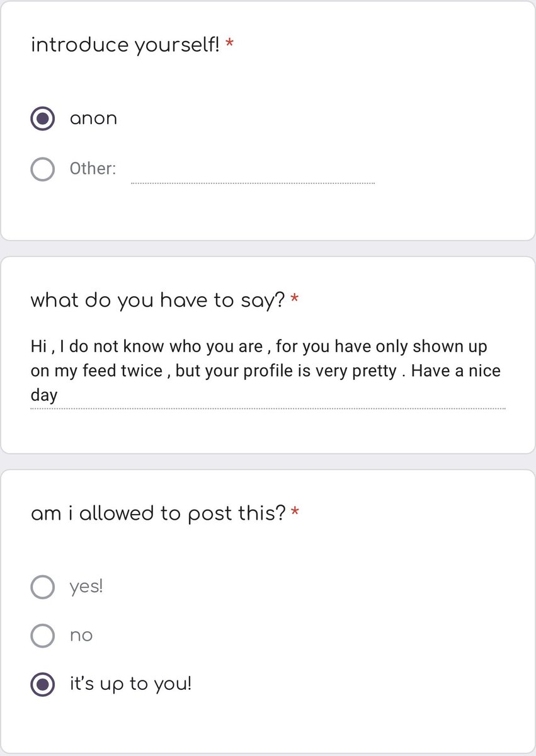Click the 'yes!' option label text

coord(86,587)
